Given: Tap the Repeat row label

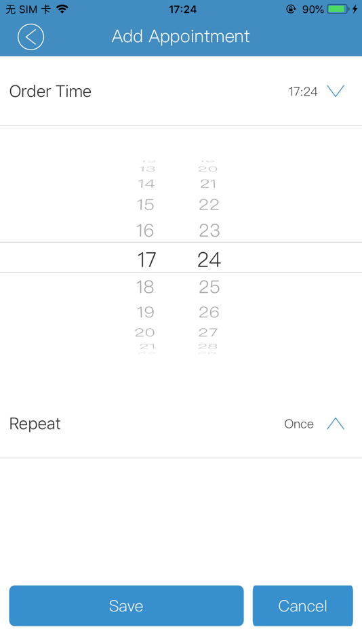Looking at the screenshot, I should 35,424.
